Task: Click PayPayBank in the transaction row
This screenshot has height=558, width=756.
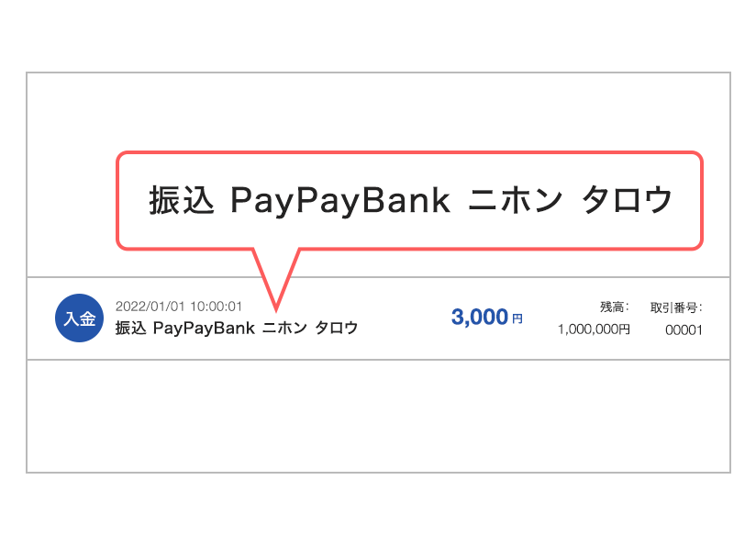Action: 204,329
